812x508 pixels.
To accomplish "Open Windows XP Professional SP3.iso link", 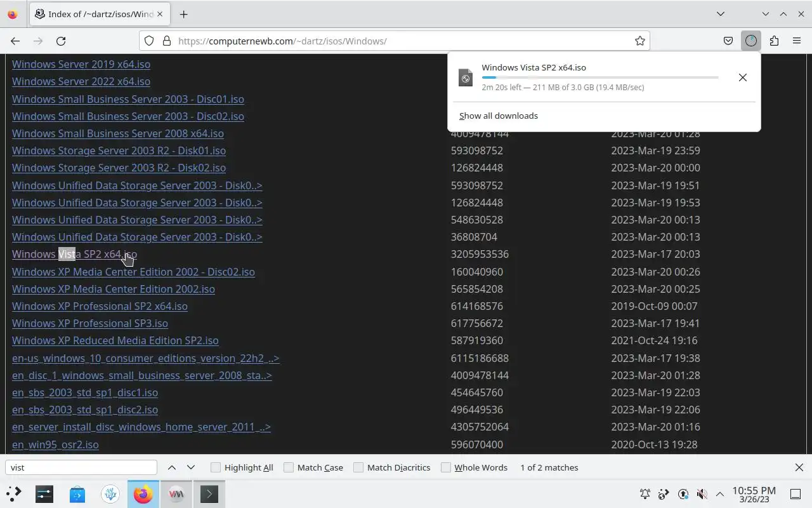I will point(90,323).
